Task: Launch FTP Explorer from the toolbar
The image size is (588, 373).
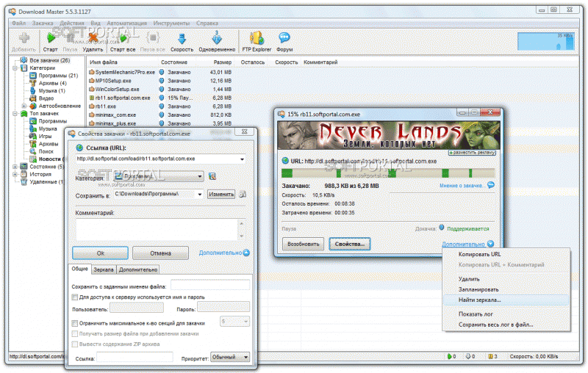Action: pyautogui.click(x=257, y=39)
